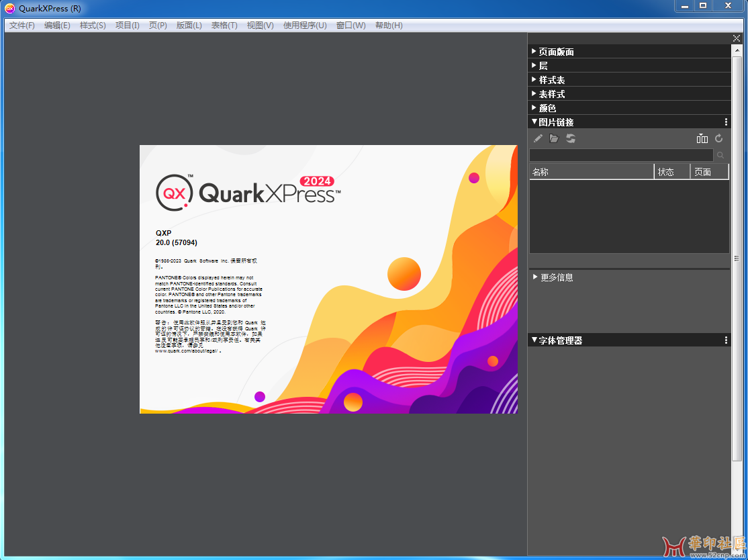Open the 视图(V) menu
The width and height of the screenshot is (748, 560).
coord(260,26)
